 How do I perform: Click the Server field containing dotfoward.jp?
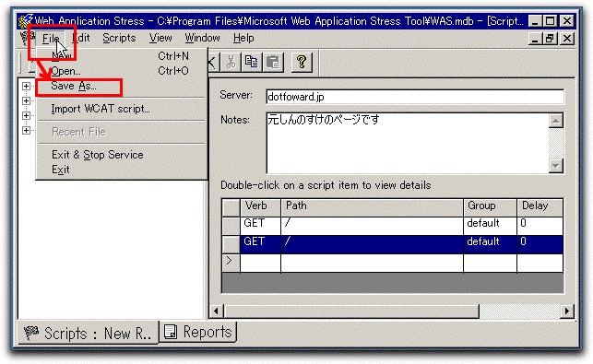click(x=415, y=97)
